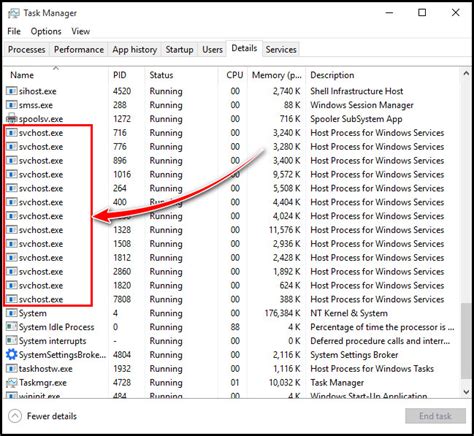Switch to the App history tab
The image size is (474, 436).
[x=135, y=50]
